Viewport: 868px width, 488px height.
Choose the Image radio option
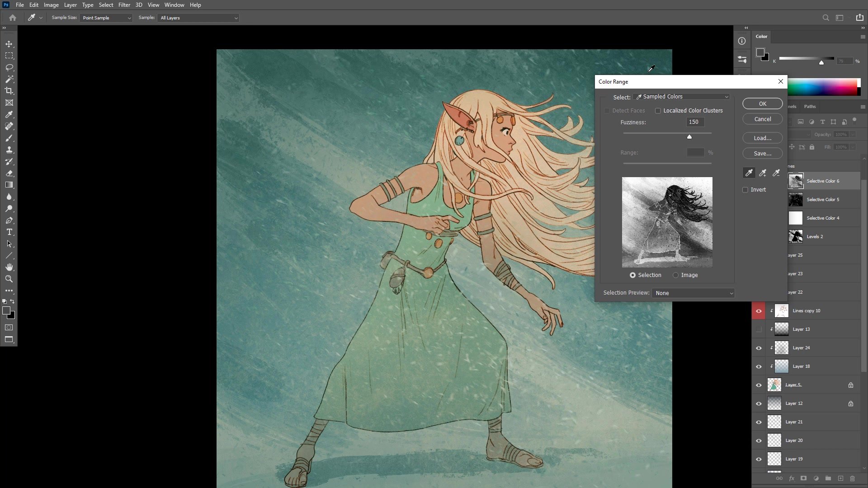pos(675,275)
